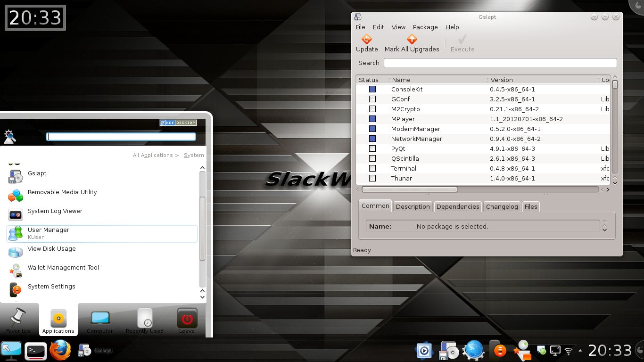Screen dimensions: 644x362
Task: Click right arrow of package list horizontal scrollbar
Action: [608, 189]
